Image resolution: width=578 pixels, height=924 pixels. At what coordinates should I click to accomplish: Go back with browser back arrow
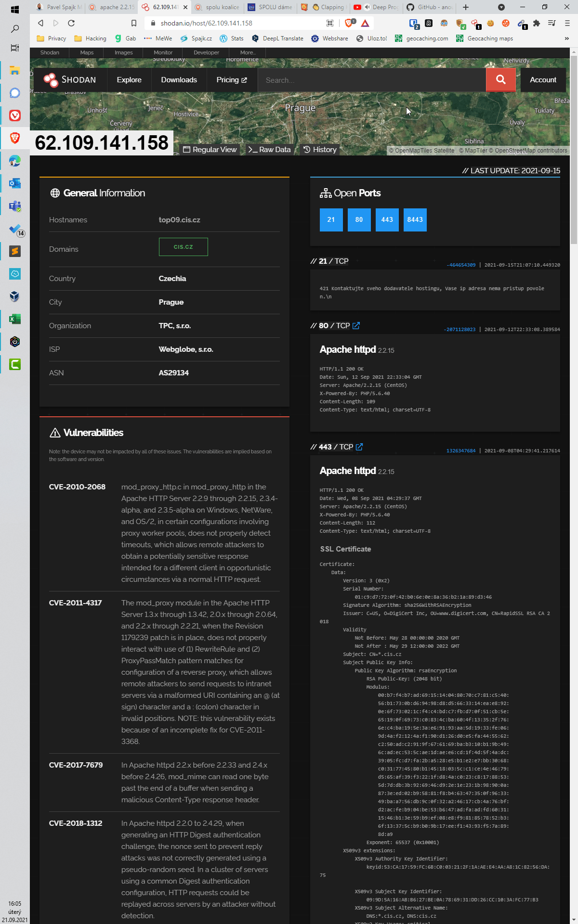40,23
